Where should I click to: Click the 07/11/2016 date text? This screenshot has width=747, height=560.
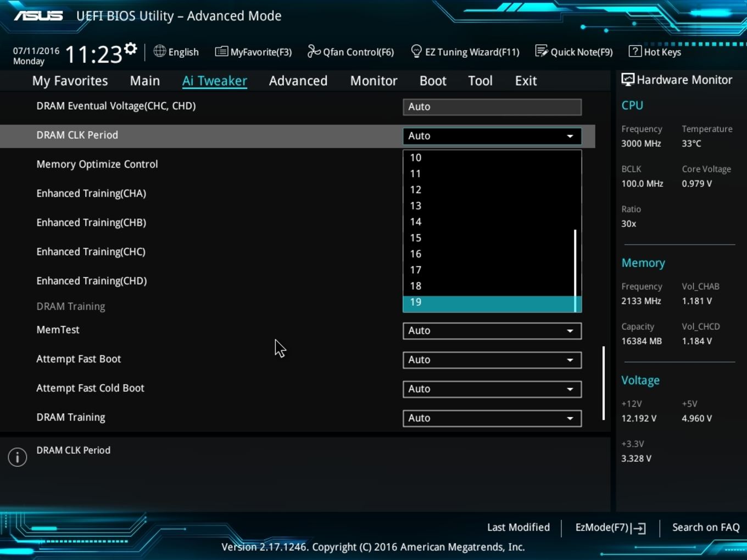point(36,51)
